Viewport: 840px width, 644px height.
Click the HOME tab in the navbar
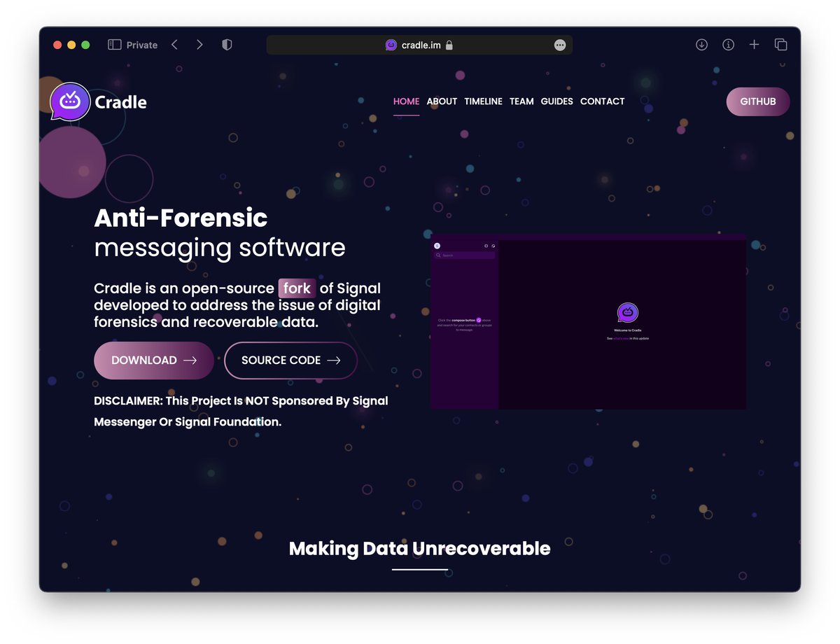(406, 101)
